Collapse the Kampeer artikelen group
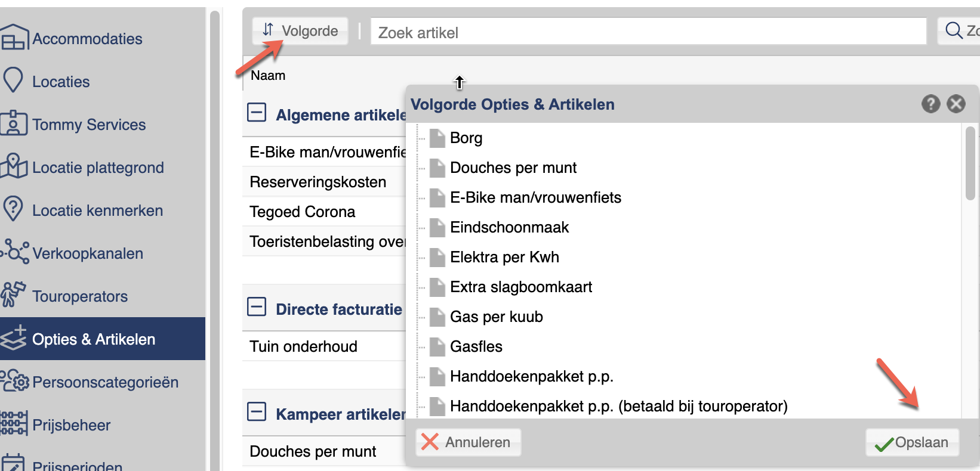The image size is (980, 471). (257, 412)
